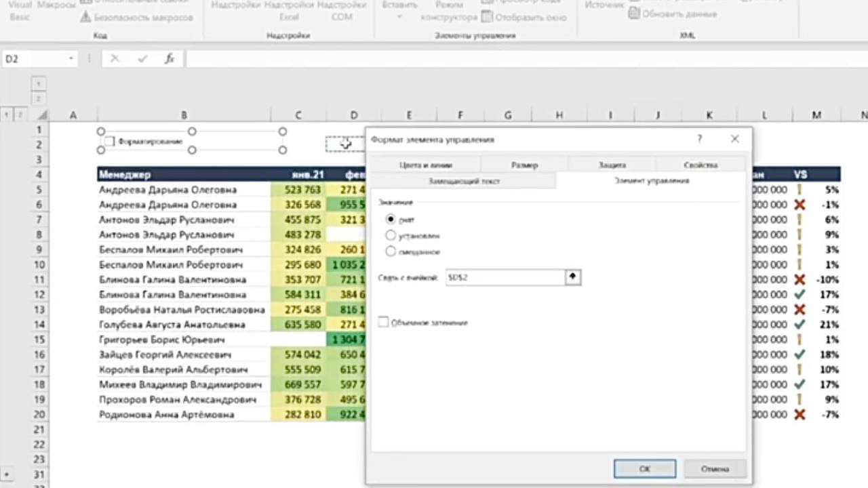Screen dimensions: 868x488
Task: Switch to the Замещающий текст tab
Action: (x=464, y=181)
